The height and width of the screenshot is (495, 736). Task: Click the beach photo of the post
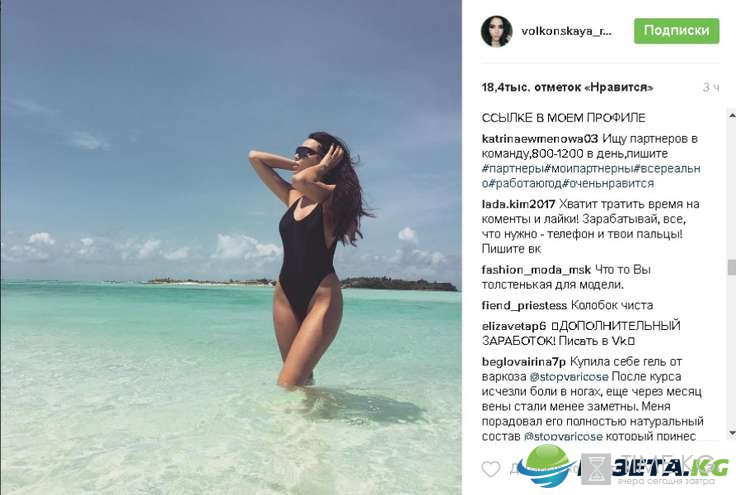pos(231,247)
